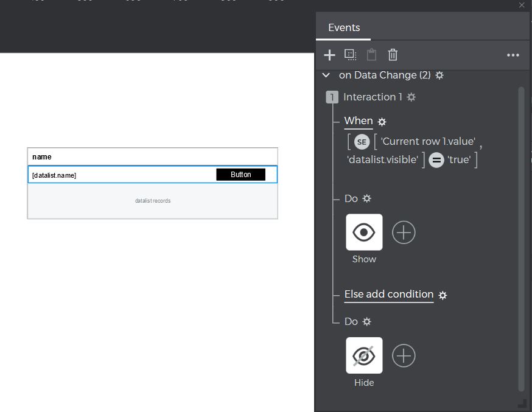
Task: Click the panel resize corner grip
Action: tap(522, 403)
